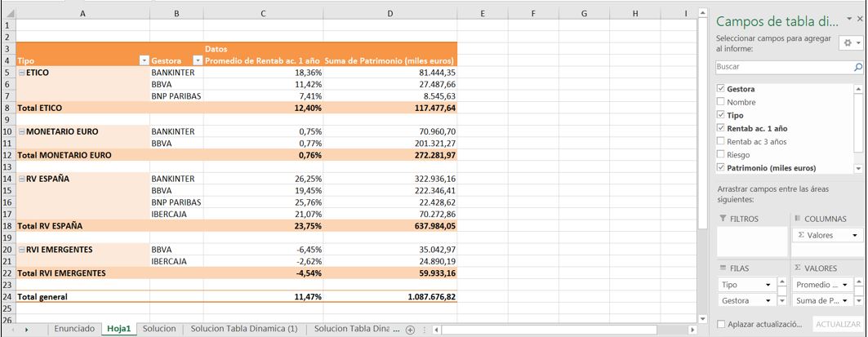Viewport: 868px width, 337px height.
Task: Select the Suma de Patrimonio (miles euros) header
Action: 390,61
